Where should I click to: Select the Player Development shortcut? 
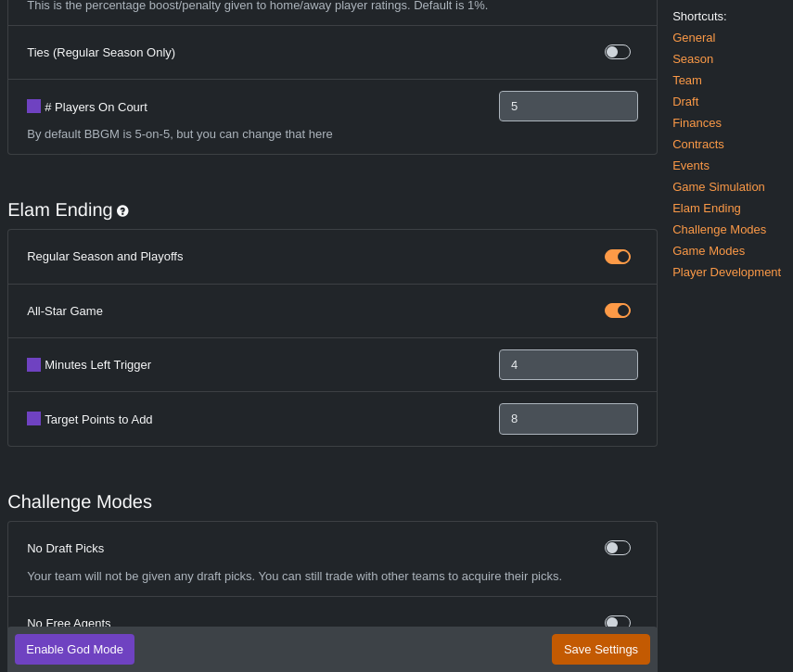point(727,273)
